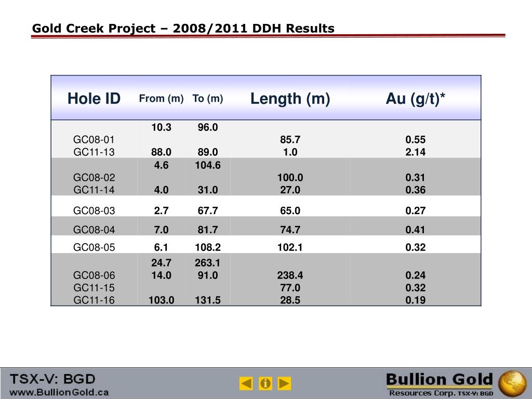Click the From value 14.0
The height and width of the screenshot is (399, 532).
coord(161,275)
